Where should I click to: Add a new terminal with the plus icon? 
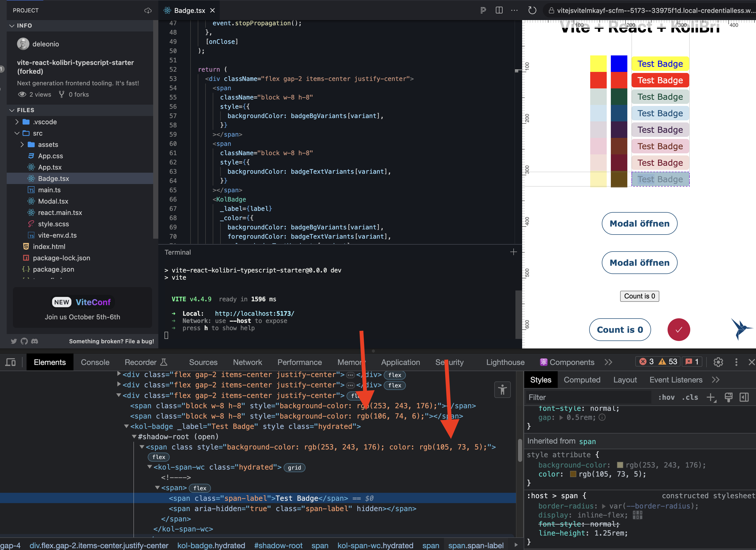[x=513, y=252]
